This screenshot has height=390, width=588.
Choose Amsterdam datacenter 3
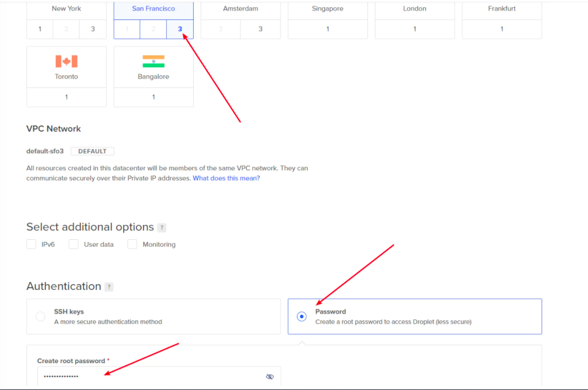261,29
